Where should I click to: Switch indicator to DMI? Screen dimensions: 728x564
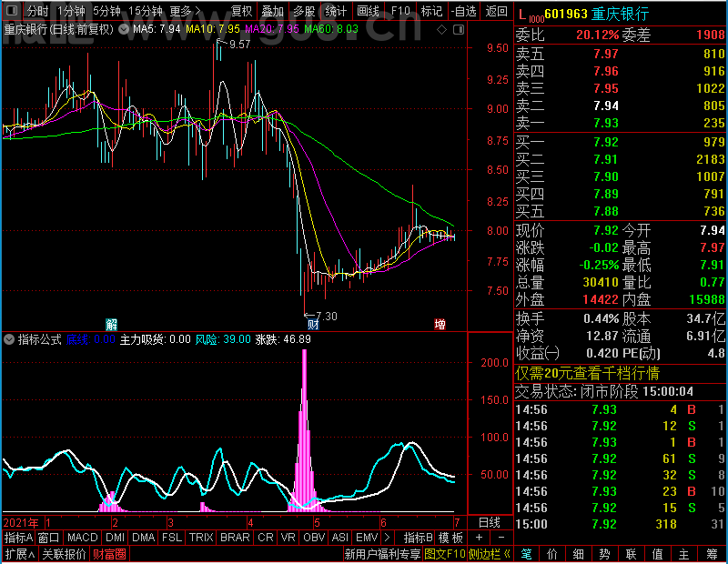click(115, 538)
